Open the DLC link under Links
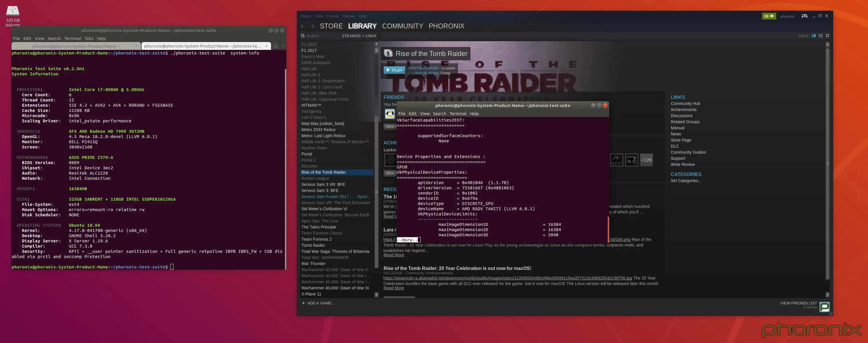 pyautogui.click(x=675, y=146)
